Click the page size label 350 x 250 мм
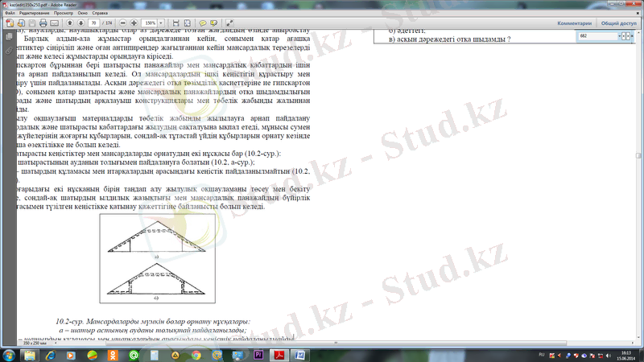 click(x=35, y=343)
